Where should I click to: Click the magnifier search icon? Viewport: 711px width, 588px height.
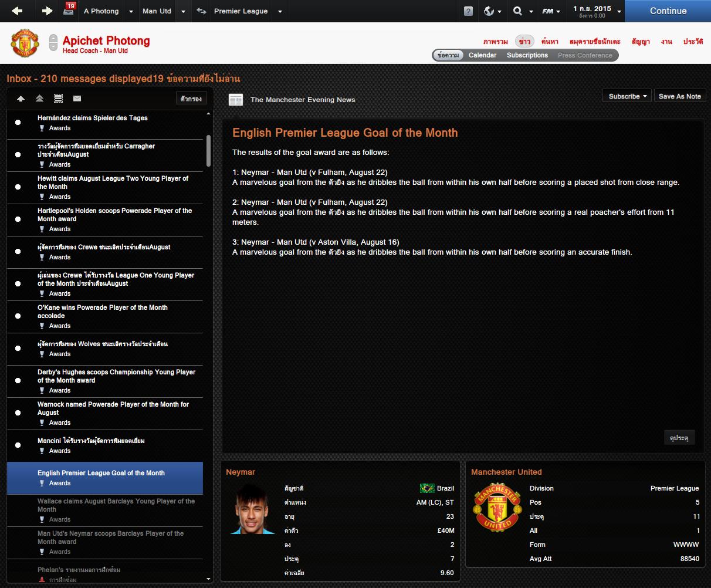coord(517,11)
